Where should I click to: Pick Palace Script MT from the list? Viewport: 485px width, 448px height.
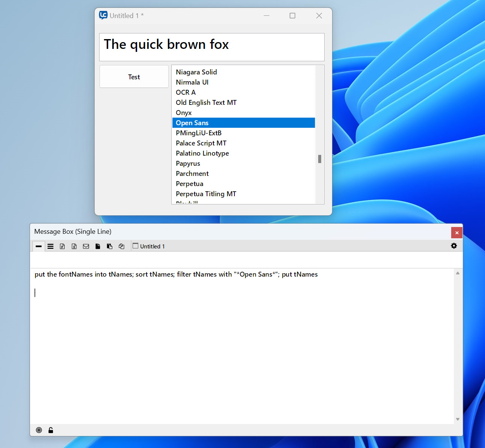tap(243, 143)
